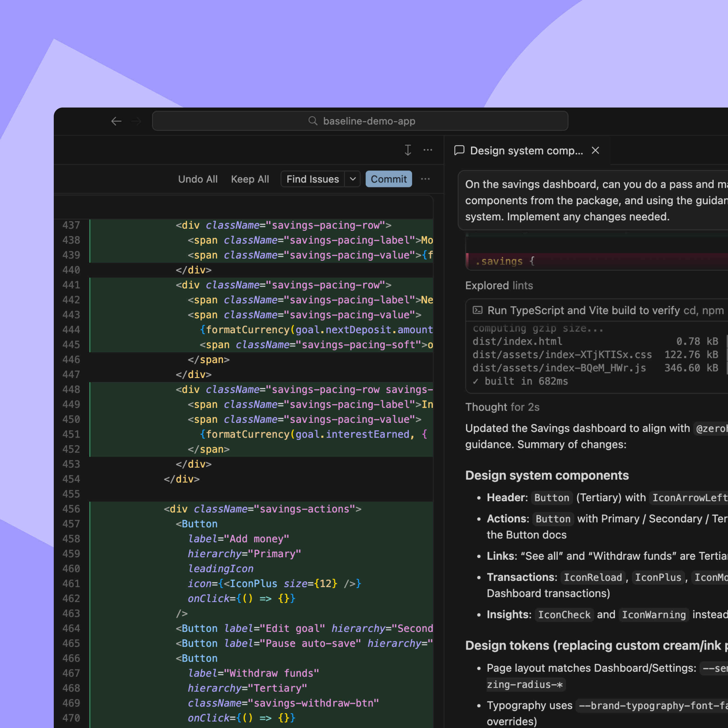Open the ellipsis menu next to Commit
This screenshot has width=728, height=728.
click(x=425, y=179)
